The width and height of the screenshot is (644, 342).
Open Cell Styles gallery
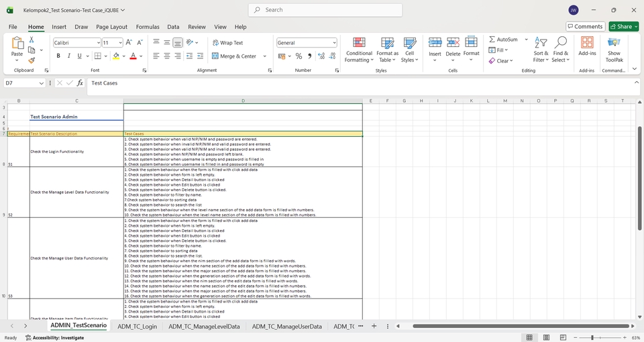coord(409,49)
